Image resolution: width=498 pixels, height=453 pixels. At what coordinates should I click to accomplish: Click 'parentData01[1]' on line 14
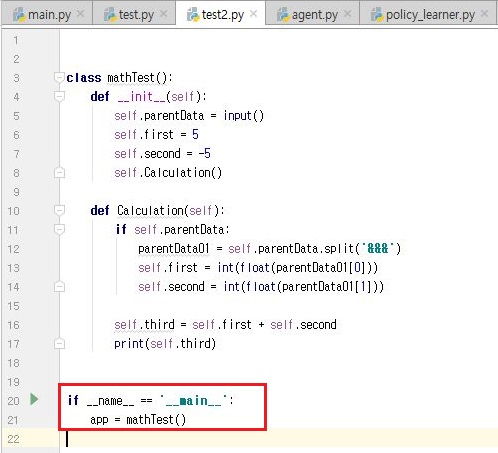(328, 287)
